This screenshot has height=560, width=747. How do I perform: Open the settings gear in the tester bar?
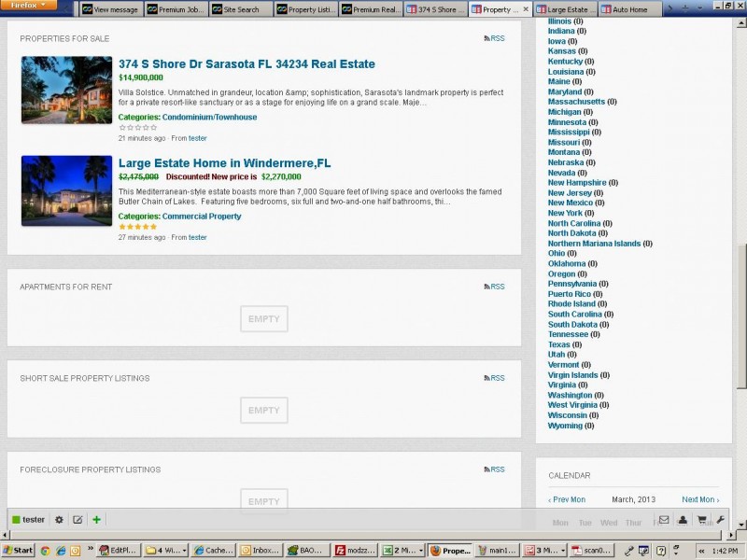pyautogui.click(x=59, y=520)
